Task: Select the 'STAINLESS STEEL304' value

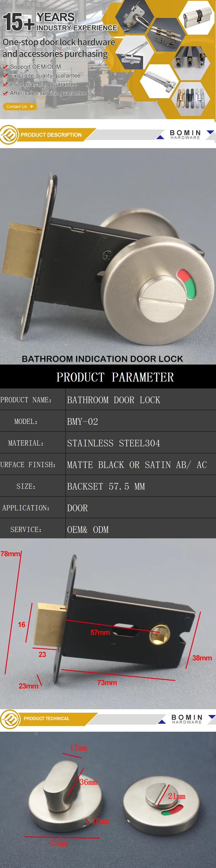Action: coord(113,443)
